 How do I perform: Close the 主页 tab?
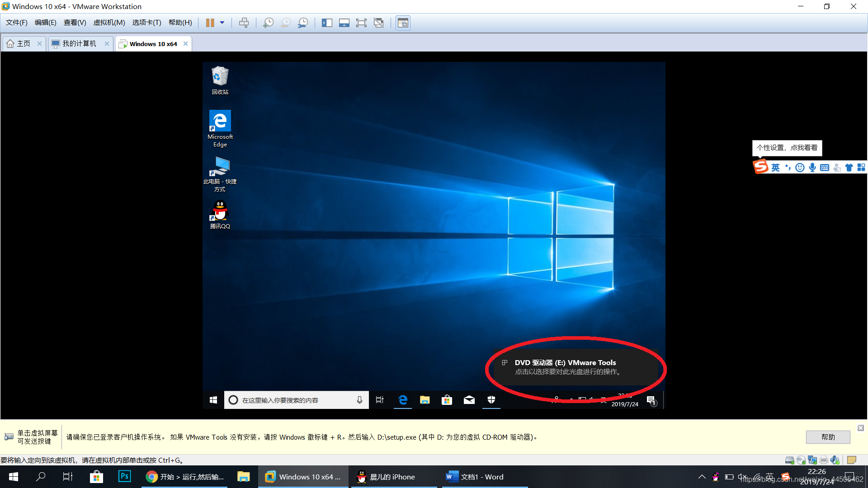point(39,43)
